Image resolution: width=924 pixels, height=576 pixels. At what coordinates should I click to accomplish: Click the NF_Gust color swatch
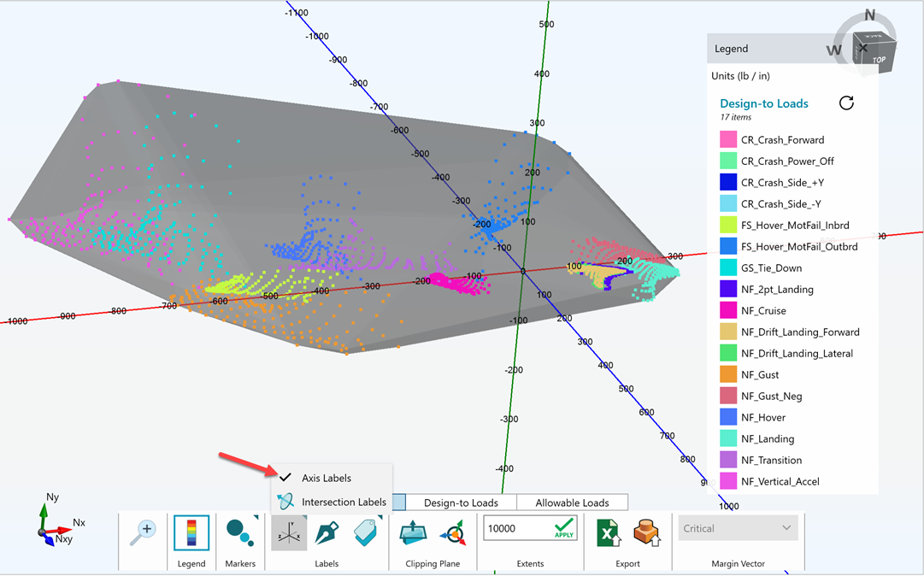coord(728,374)
